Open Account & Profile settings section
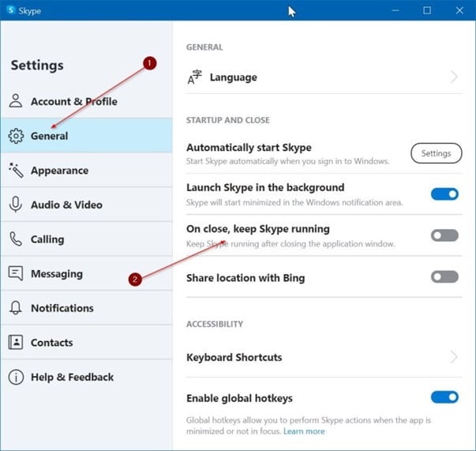The width and height of the screenshot is (476, 451). point(87,101)
